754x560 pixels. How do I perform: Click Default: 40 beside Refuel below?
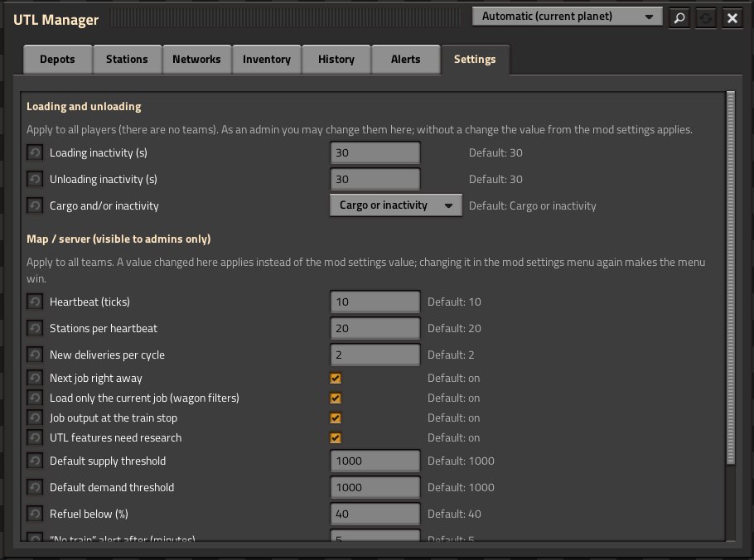[x=454, y=514]
